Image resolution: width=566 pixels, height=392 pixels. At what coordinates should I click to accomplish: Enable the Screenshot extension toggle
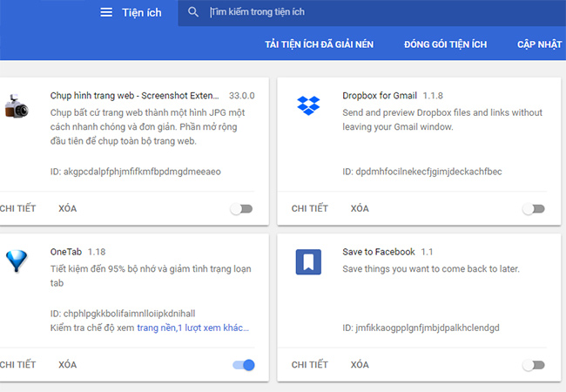241,209
